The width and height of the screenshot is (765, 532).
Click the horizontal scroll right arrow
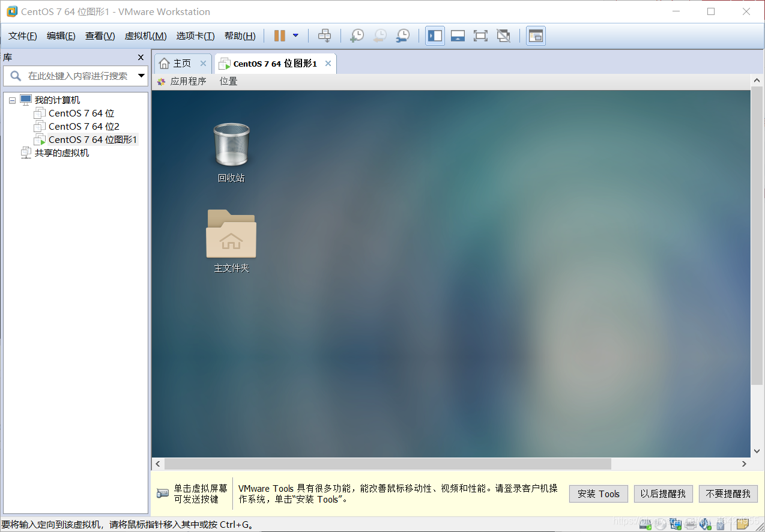(x=745, y=464)
